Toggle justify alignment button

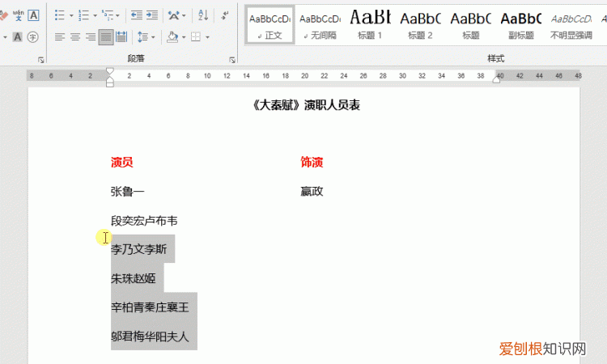[106, 37]
